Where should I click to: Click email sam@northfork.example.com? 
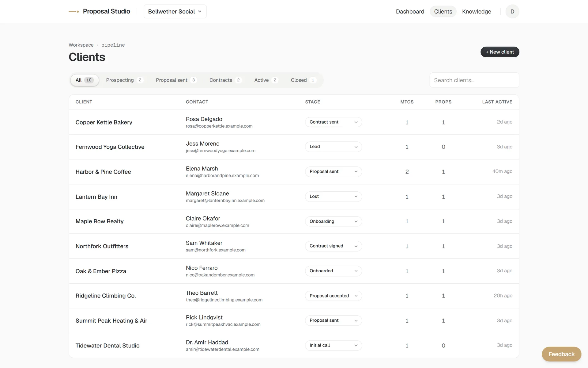(216, 250)
